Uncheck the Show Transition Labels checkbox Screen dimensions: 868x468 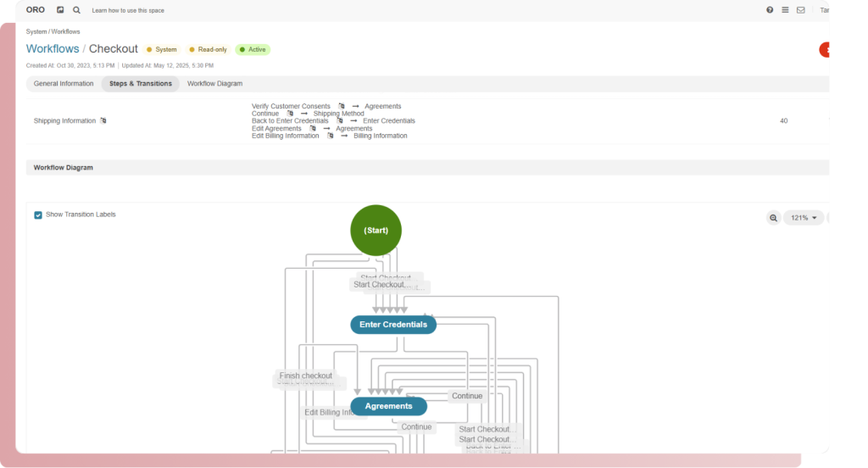coord(38,215)
